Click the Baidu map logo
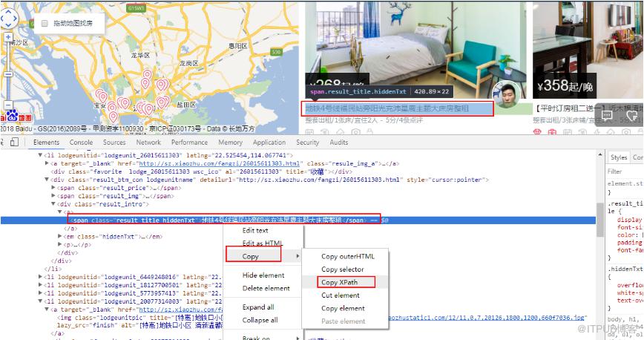The image size is (644, 340). click(16, 116)
